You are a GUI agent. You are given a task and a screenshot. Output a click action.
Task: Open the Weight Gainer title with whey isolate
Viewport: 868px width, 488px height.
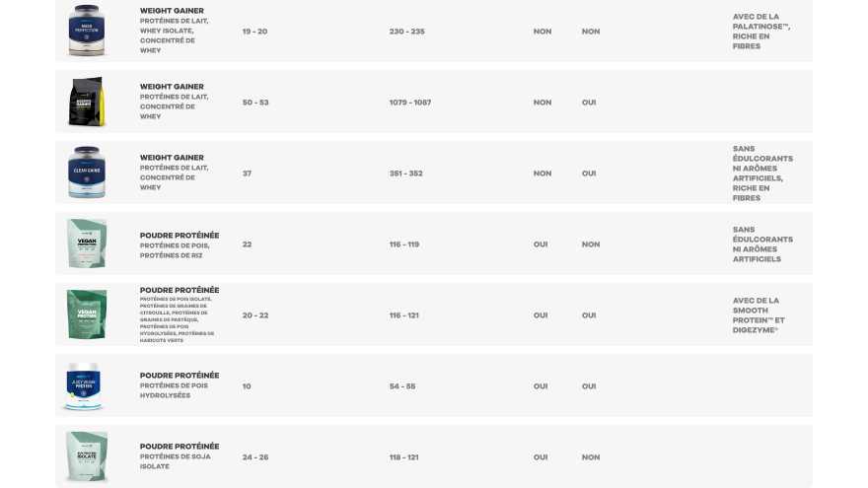172,11
